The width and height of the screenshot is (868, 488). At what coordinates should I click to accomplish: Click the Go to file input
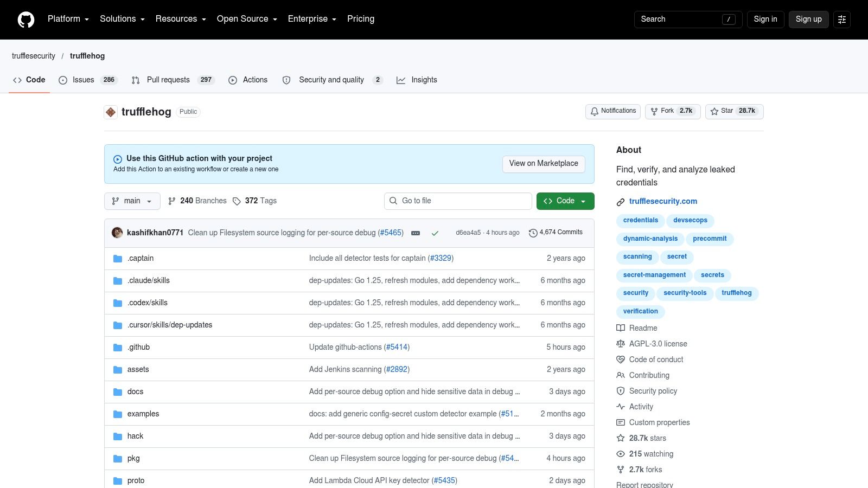click(x=458, y=201)
